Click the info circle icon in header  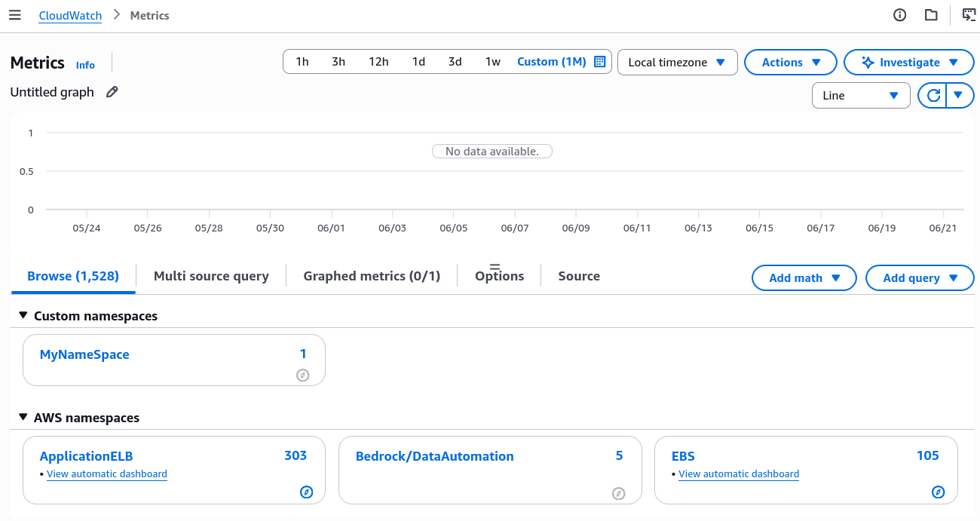tap(899, 15)
